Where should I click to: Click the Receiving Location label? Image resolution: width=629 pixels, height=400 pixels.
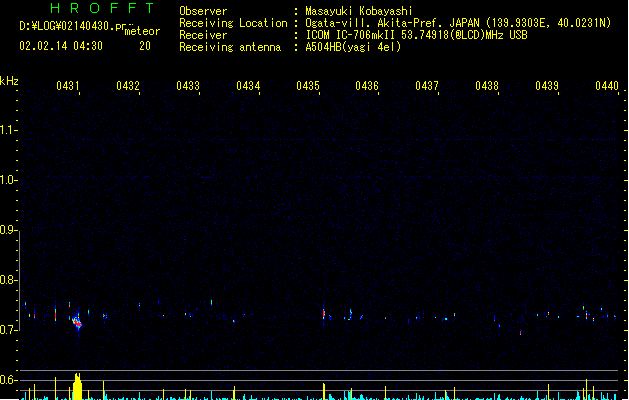coord(233,23)
